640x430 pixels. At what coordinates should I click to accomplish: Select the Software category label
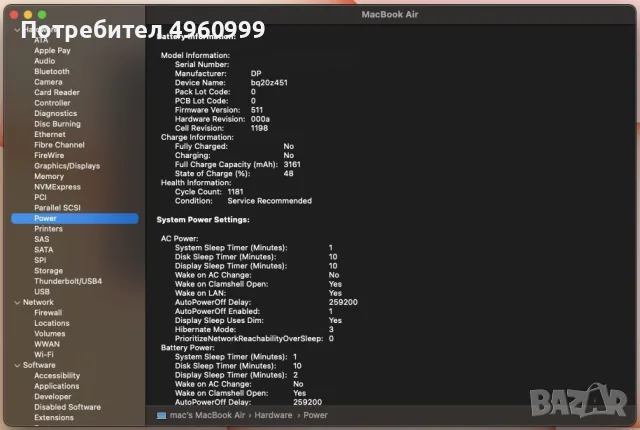(x=39, y=365)
